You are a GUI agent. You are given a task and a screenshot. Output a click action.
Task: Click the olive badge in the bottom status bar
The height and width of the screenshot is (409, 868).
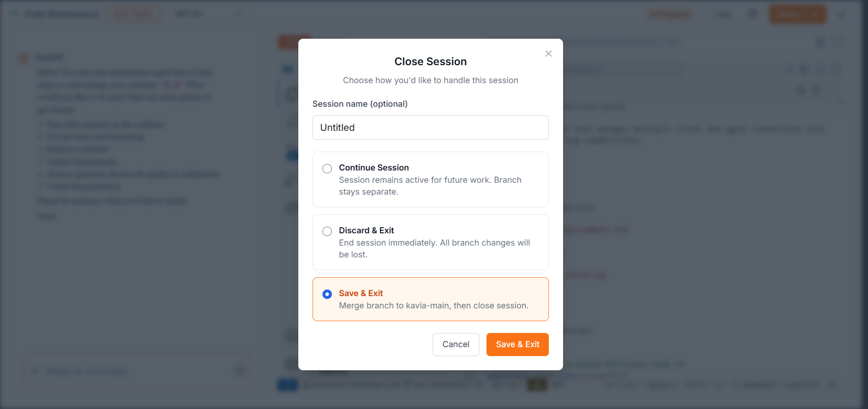click(537, 385)
